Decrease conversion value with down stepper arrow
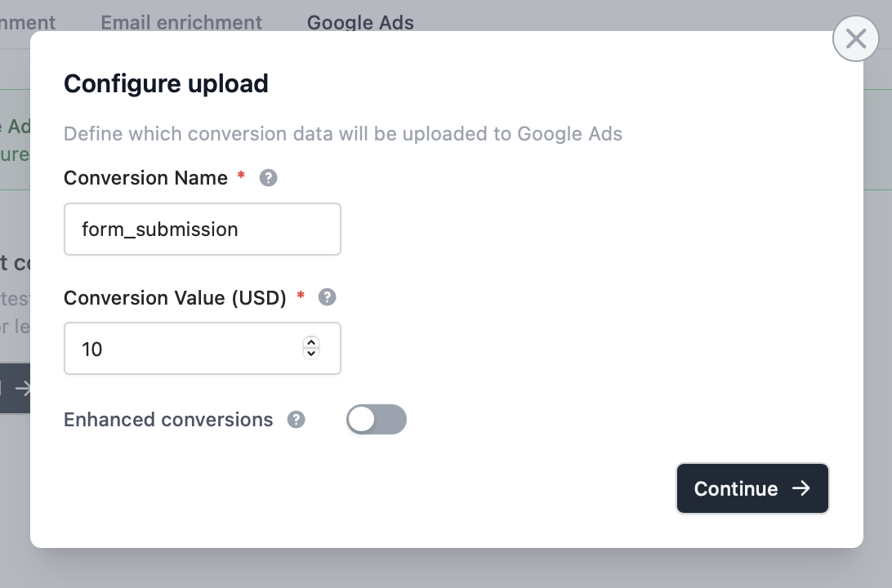The width and height of the screenshot is (892, 588). pos(311,354)
